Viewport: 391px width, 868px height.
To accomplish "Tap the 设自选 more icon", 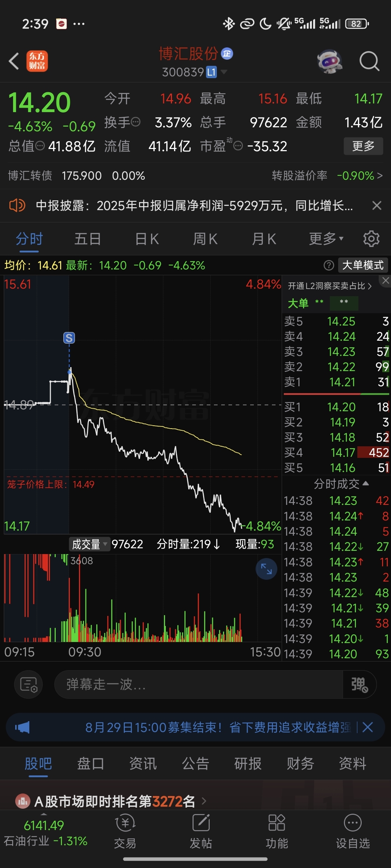I will 353,823.
